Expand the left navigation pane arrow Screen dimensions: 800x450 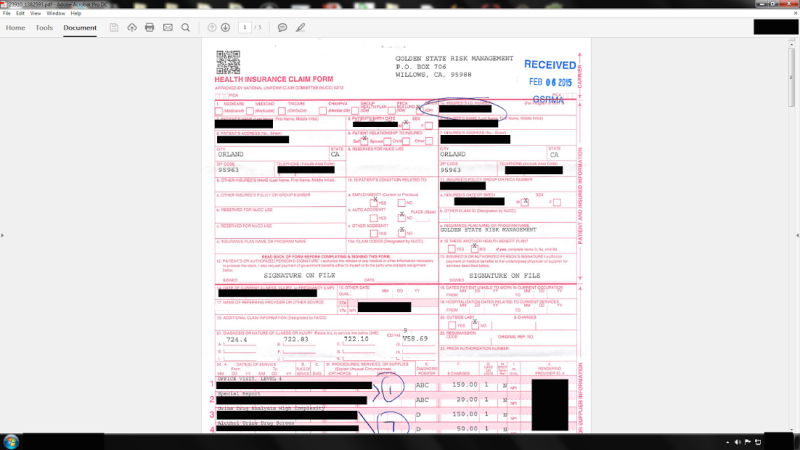[x=3, y=236]
